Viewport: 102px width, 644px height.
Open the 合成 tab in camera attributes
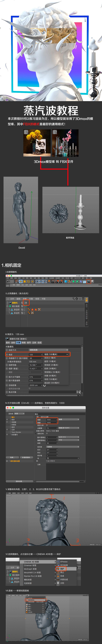click(40, 343)
